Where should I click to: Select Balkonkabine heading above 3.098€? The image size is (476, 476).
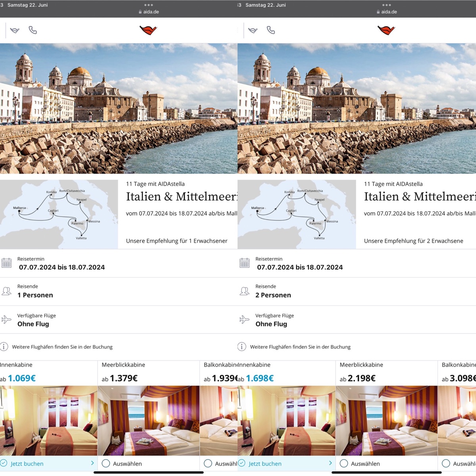tap(459, 365)
